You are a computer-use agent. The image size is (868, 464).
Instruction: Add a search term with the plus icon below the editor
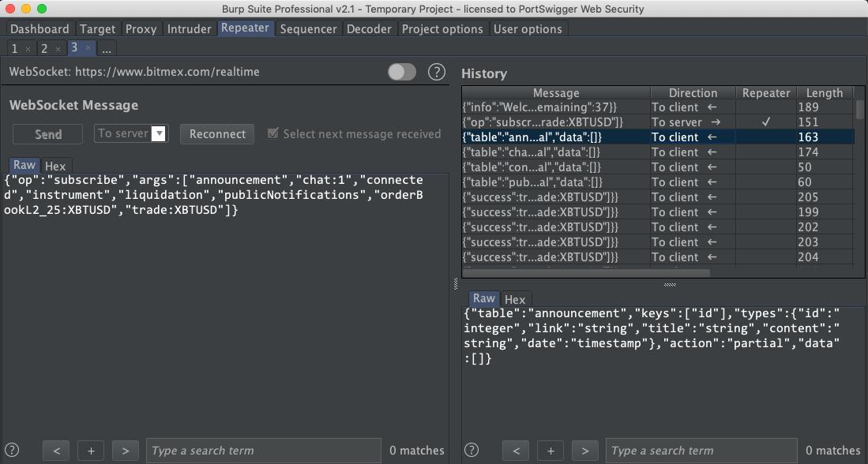pyautogui.click(x=91, y=450)
